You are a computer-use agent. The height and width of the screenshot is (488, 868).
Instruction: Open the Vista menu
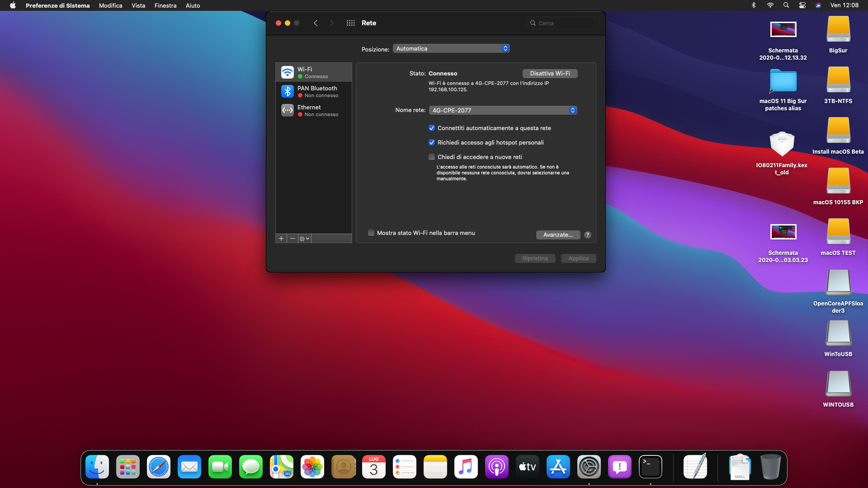point(138,5)
